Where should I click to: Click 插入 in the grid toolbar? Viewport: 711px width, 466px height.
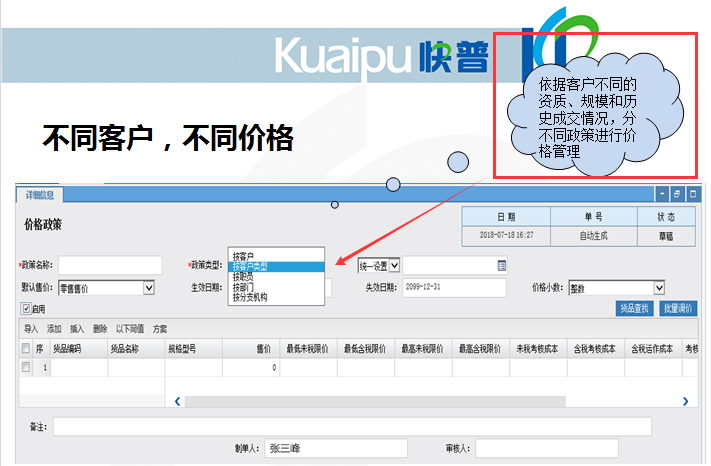pos(77,329)
